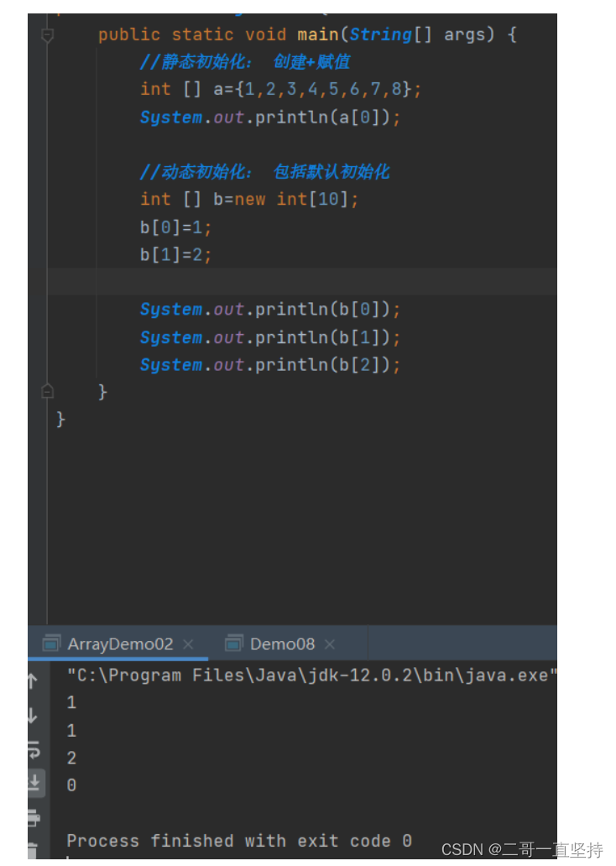Viewport: 616px width, 866px height.
Task: Click the up stack trace arrow icon
Action: coord(33,681)
